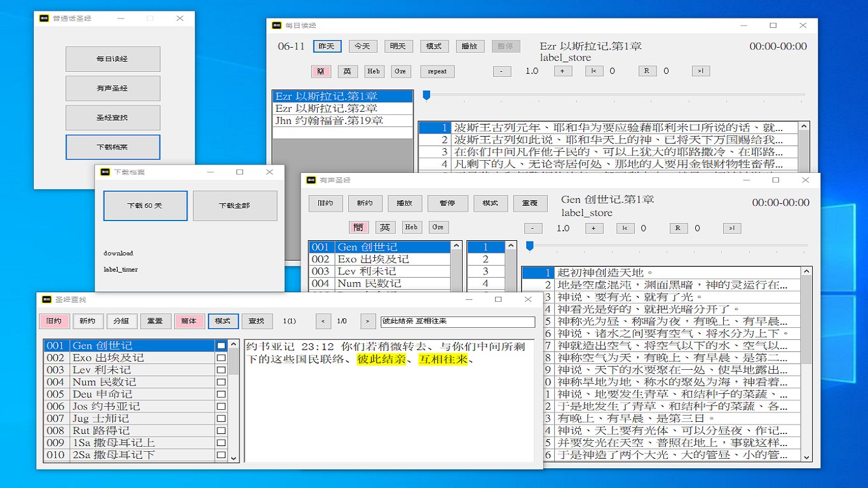
Task: Click down arrow of the book list scrollbar in 圣经查找
Action: coord(233,457)
